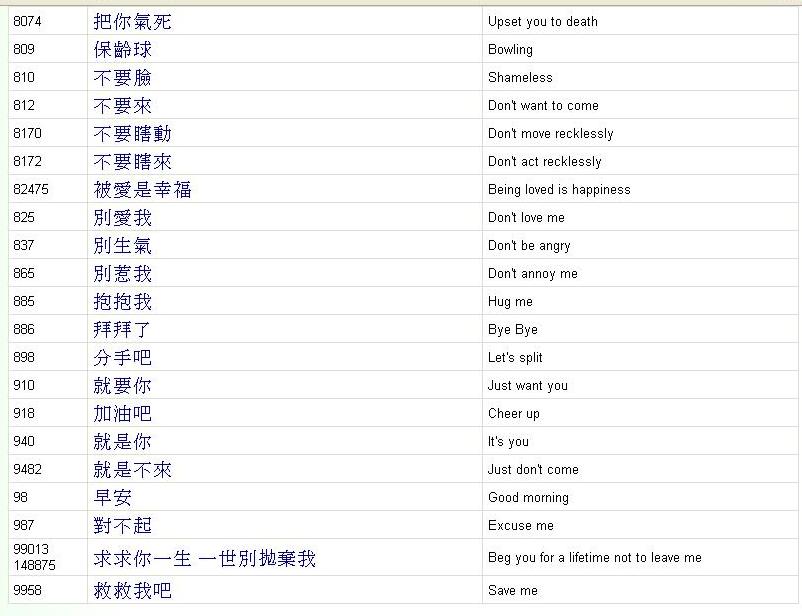Viewport: 802px width, 616px height.
Task: Select the Chinese text '就是不來'
Action: coord(132,470)
